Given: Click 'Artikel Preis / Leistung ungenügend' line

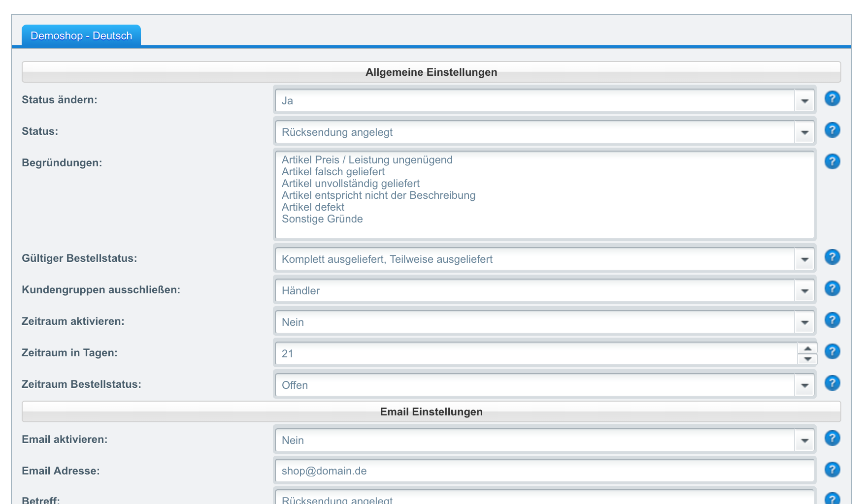Looking at the screenshot, I should coord(367,160).
